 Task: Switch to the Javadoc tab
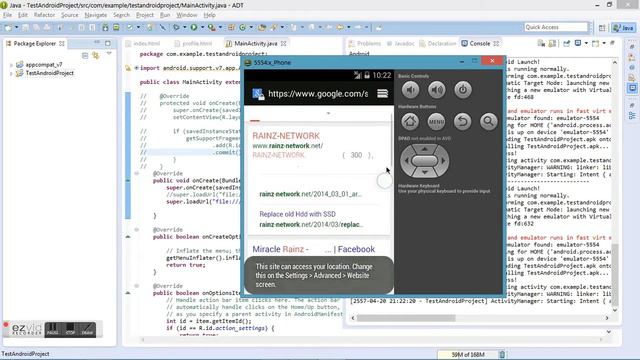point(400,43)
